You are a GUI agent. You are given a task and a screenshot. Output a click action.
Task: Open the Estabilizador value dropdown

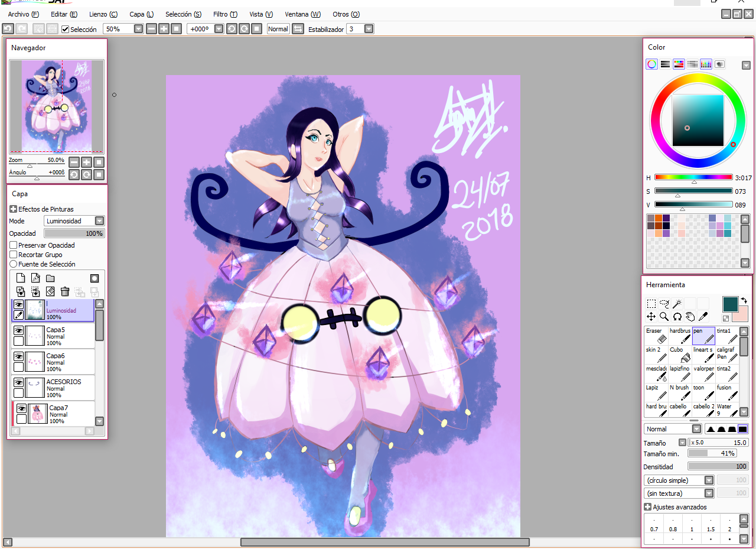coord(369,28)
